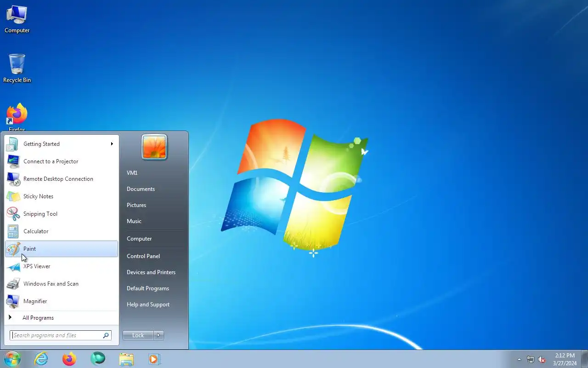Open shutdown options arrow beside Lock
Screen dimensions: 588x368
pos(158,335)
